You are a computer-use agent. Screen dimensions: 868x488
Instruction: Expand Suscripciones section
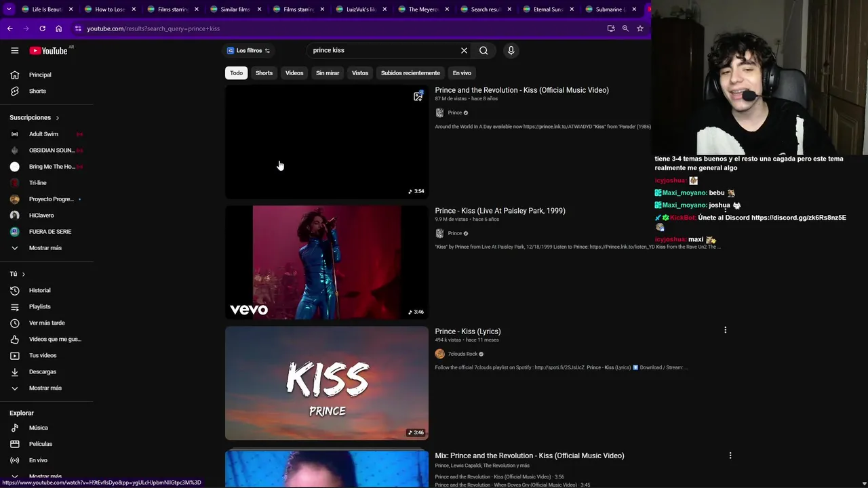coord(34,117)
